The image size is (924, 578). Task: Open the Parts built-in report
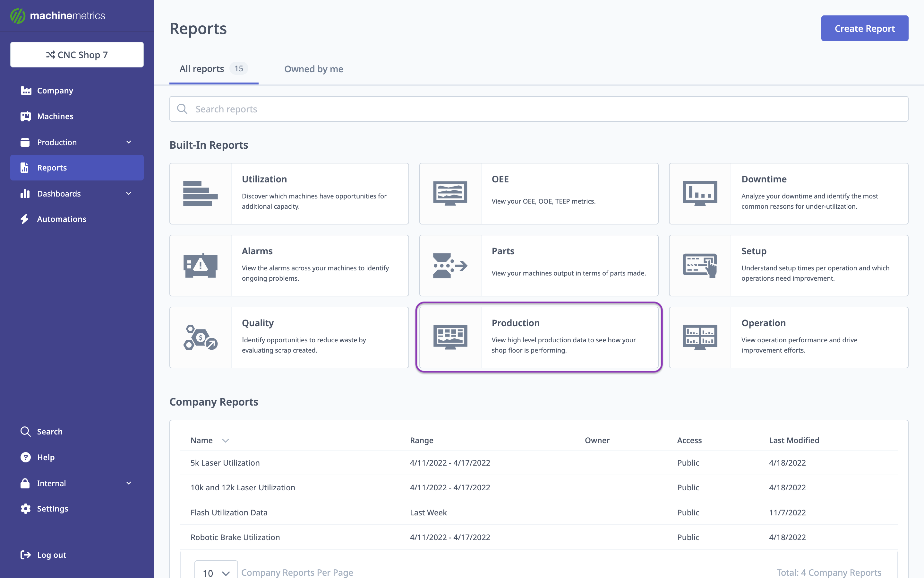coord(539,265)
